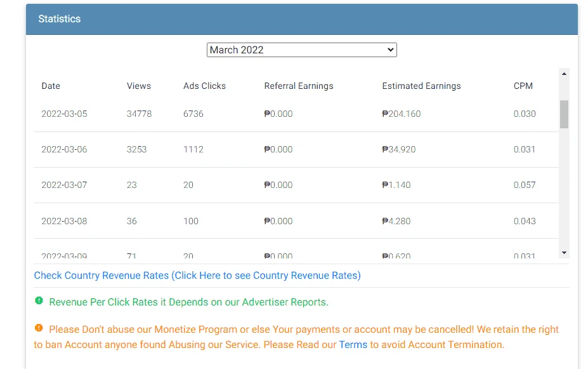The image size is (588, 369).
Task: Click referral earnings ₱0.000 for 2022-03-07
Action: pos(278,185)
